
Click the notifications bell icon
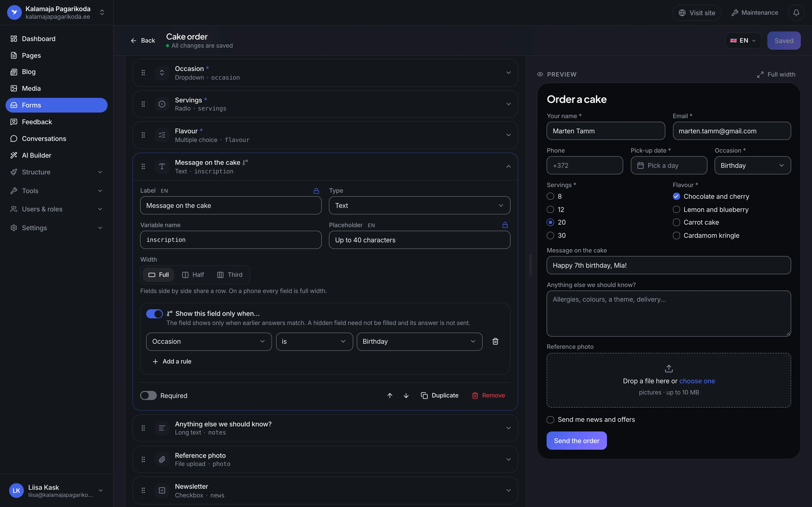point(796,13)
